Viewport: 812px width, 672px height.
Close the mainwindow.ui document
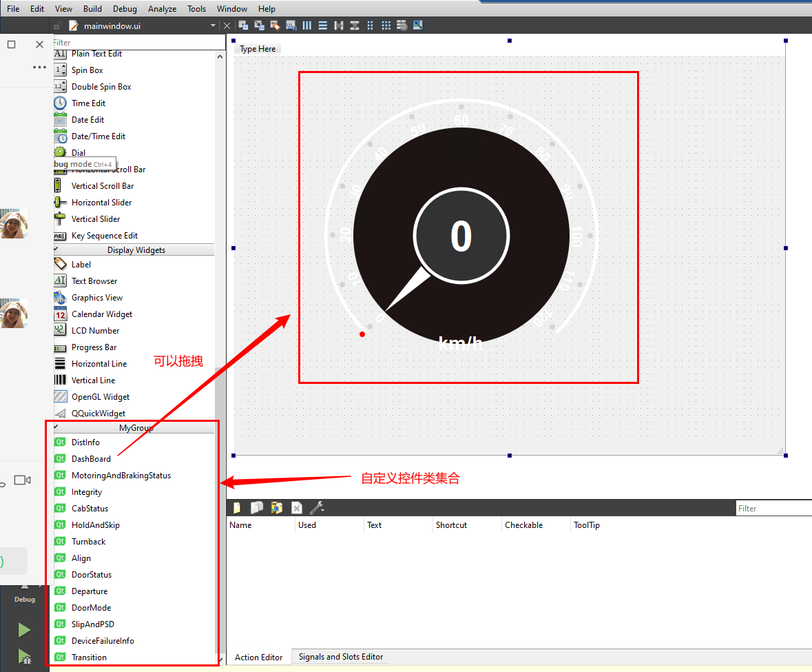click(x=227, y=26)
